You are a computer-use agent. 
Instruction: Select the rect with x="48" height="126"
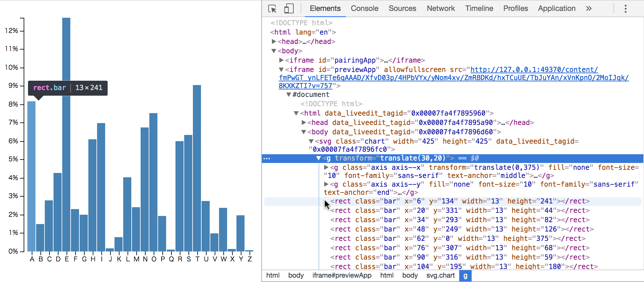click(462, 229)
